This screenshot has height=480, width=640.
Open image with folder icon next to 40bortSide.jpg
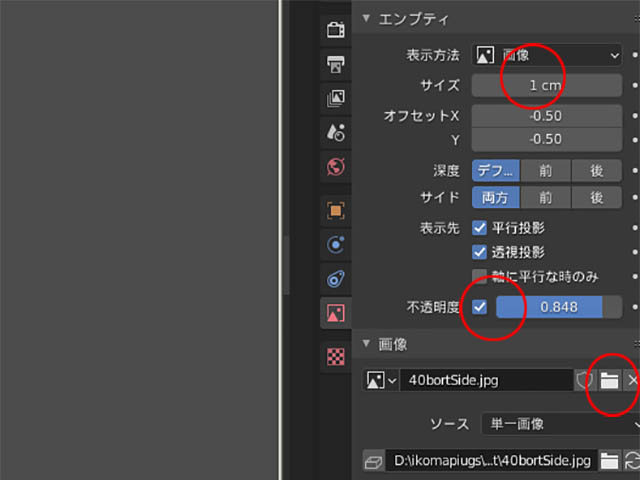(x=609, y=380)
